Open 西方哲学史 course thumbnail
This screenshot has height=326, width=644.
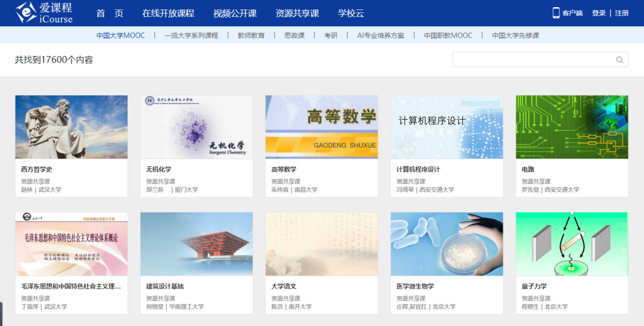pos(72,127)
